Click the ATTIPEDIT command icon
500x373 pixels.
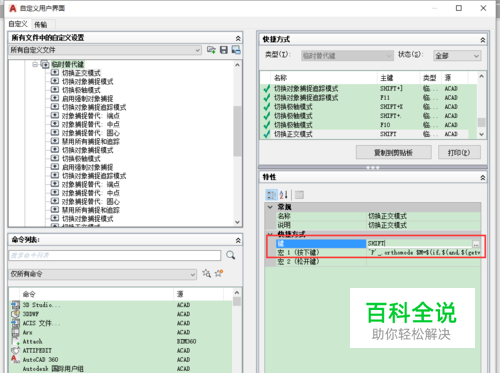[15, 351]
